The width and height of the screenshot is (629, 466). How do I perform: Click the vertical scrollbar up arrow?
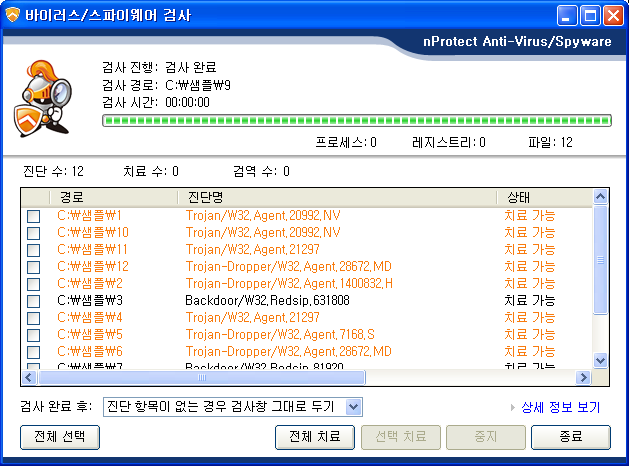click(600, 197)
